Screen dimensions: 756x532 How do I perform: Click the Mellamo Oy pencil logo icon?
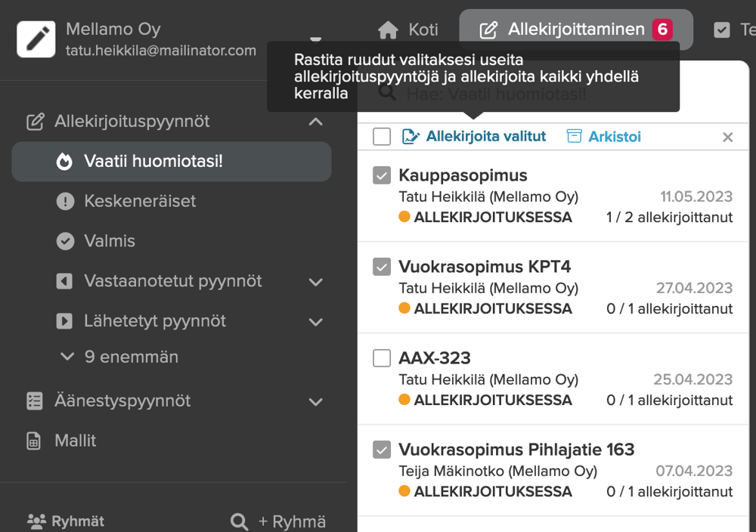click(x=36, y=39)
